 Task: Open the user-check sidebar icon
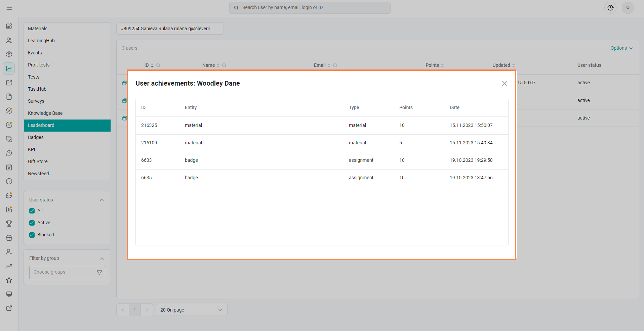pyautogui.click(x=9, y=252)
